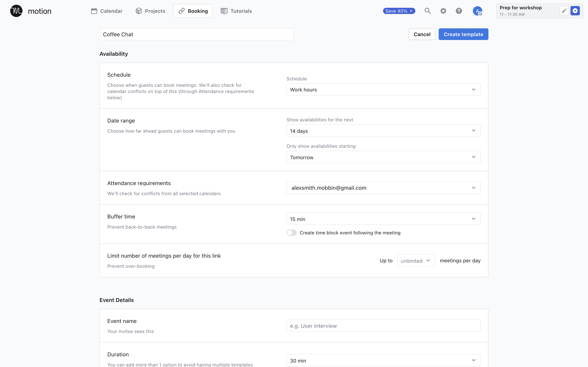This screenshot has width=588, height=367.
Task: Open the unlimited meetings per day dropdown
Action: point(416,261)
